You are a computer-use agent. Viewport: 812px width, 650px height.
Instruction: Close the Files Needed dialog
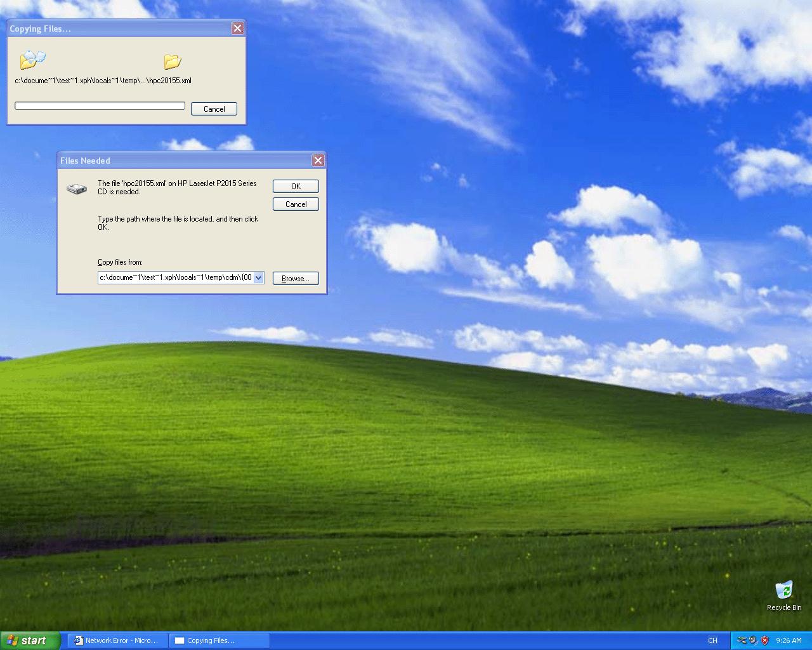coord(318,161)
